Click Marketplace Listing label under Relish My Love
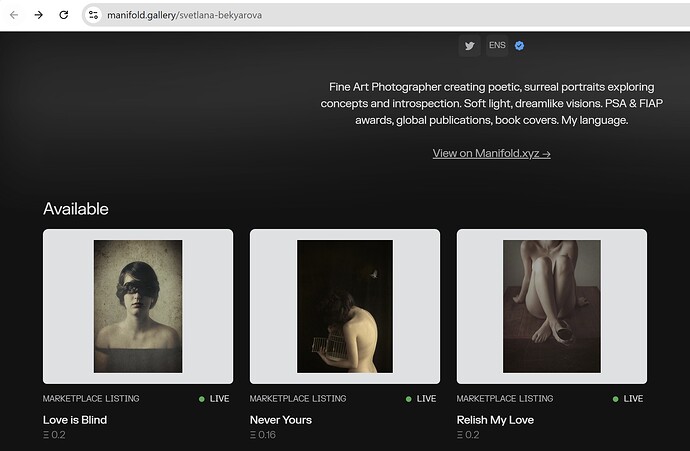 (x=505, y=399)
